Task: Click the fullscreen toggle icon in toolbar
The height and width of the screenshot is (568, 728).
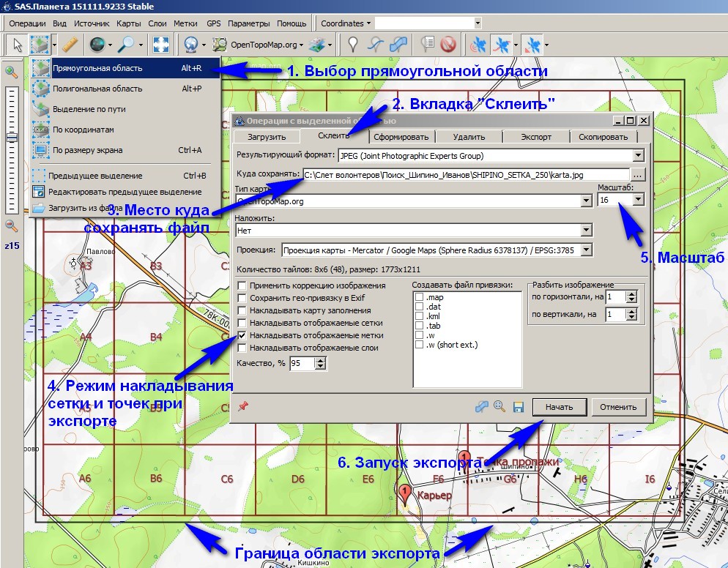Action: (x=161, y=45)
